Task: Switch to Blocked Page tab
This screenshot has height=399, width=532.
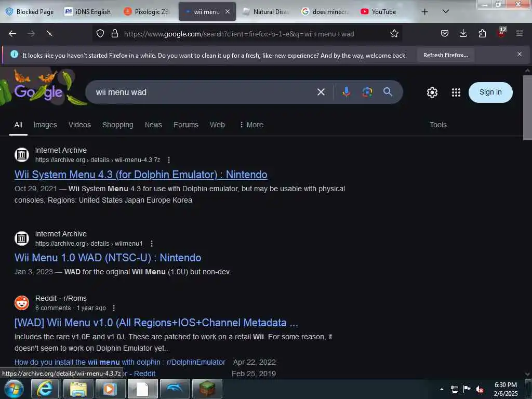Action: tap(30, 12)
